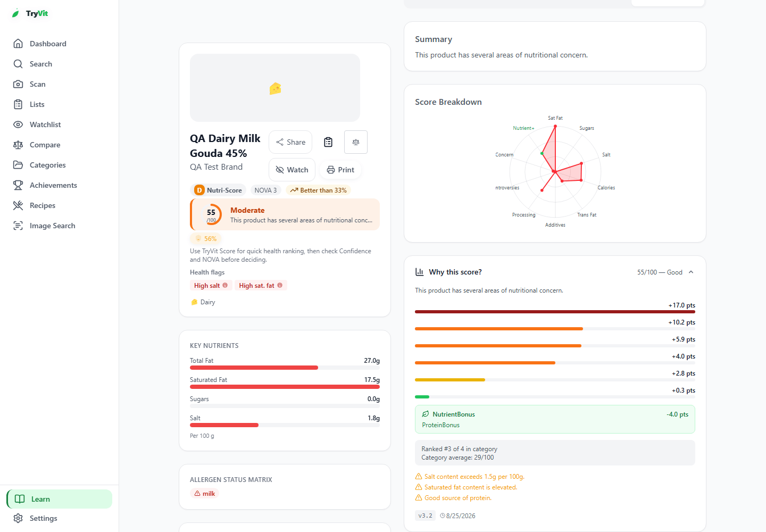Image resolution: width=766 pixels, height=532 pixels.
Task: Share the QA Dairy Milk Gouda product
Action: click(x=290, y=142)
